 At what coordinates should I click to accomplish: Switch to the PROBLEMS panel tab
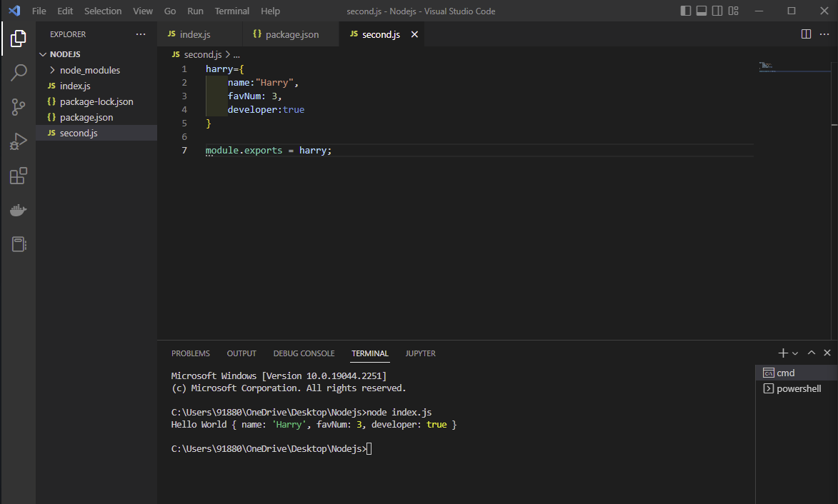click(191, 353)
